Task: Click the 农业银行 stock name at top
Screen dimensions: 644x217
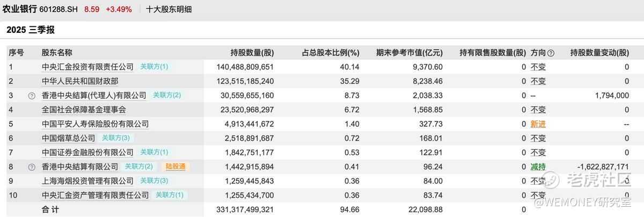Action: 20,9
